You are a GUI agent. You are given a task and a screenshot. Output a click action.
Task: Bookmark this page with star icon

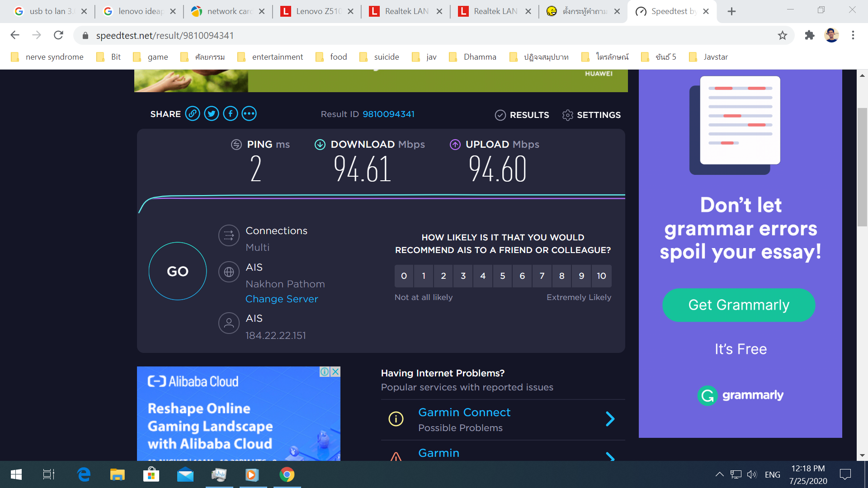click(783, 35)
